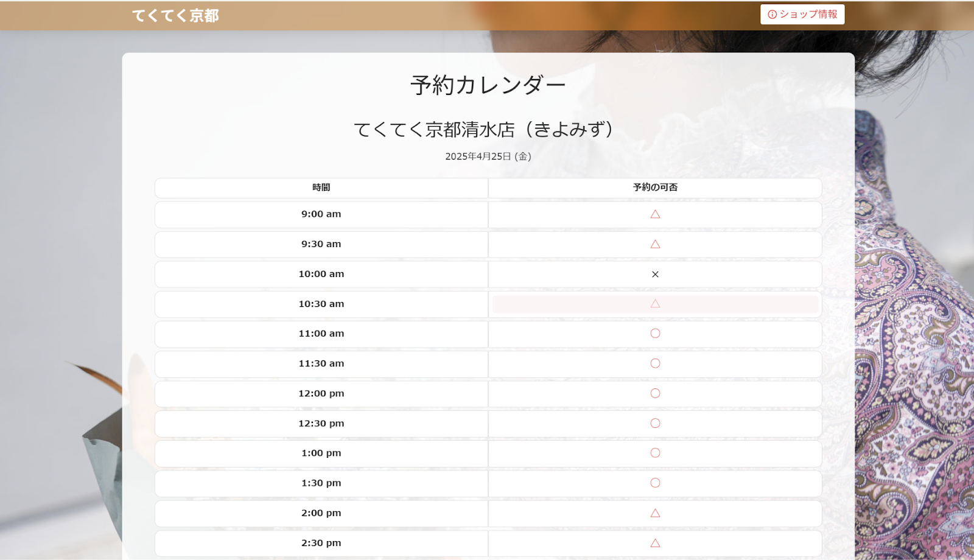Pick the circle icon for 11:00 am

(655, 334)
